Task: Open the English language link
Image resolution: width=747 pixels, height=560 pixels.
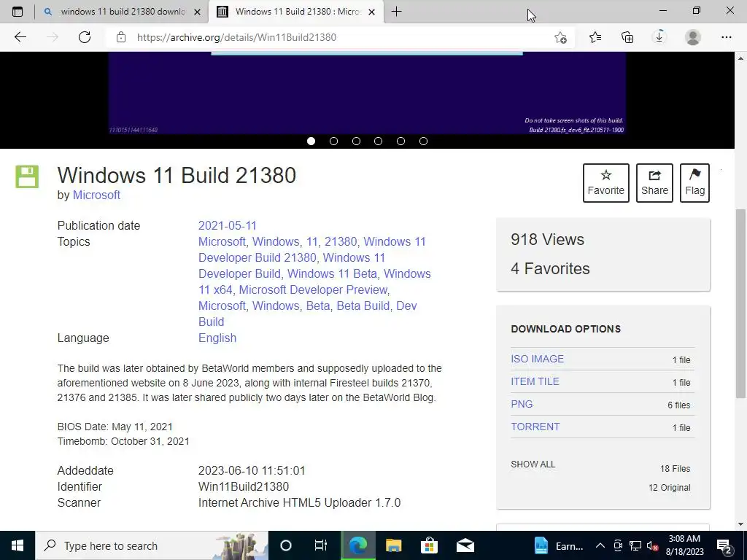Action: pos(217,338)
